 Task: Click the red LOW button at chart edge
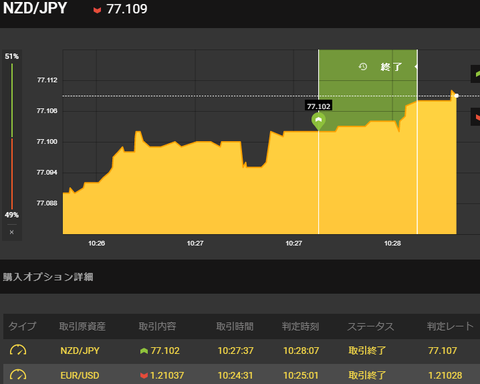[476, 117]
